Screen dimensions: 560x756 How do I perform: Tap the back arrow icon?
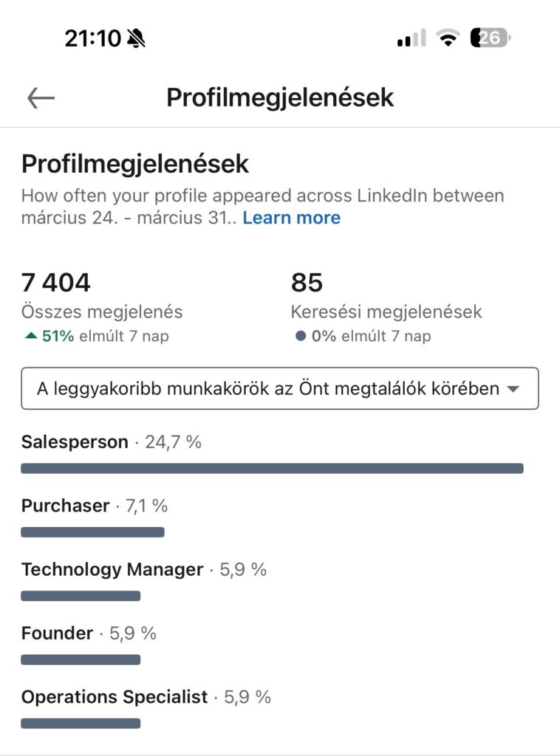(41, 97)
